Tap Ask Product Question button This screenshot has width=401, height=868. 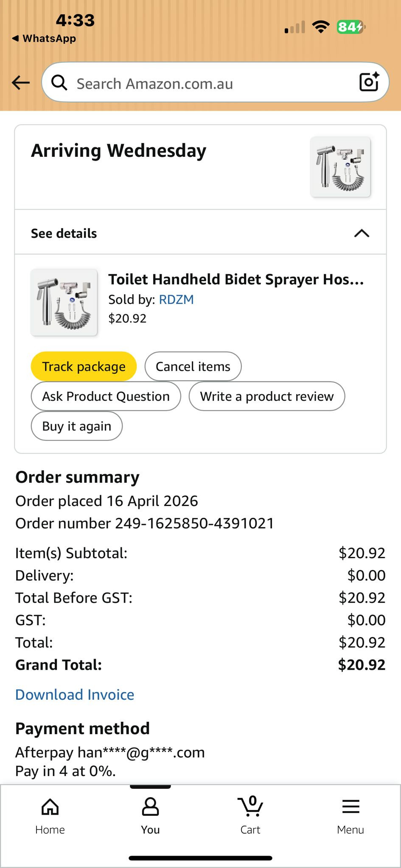point(106,396)
